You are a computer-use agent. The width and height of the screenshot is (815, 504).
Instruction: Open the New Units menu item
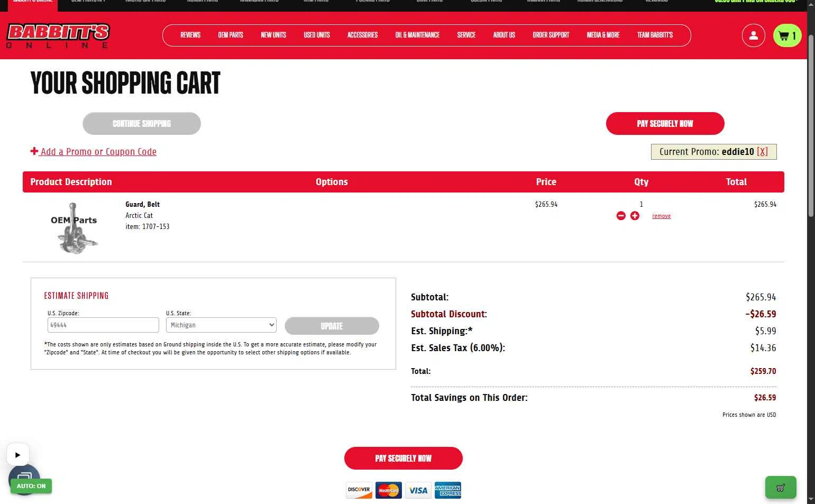pos(273,35)
